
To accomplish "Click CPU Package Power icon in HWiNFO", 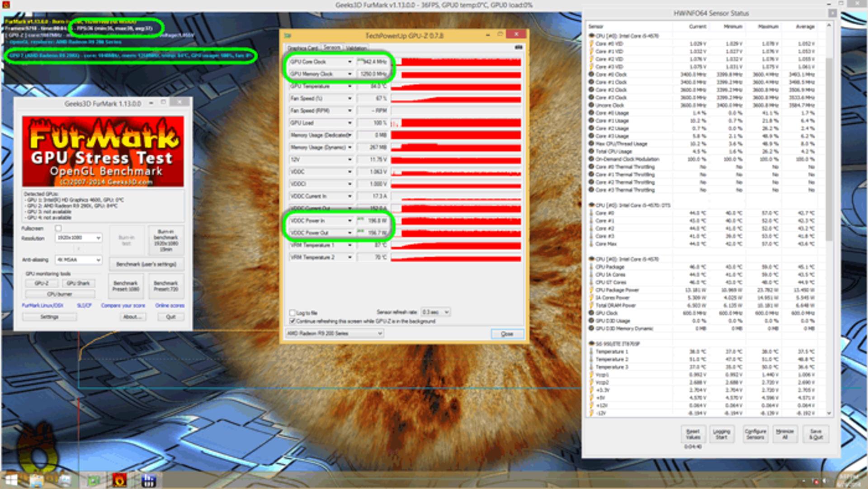I will pos(591,290).
